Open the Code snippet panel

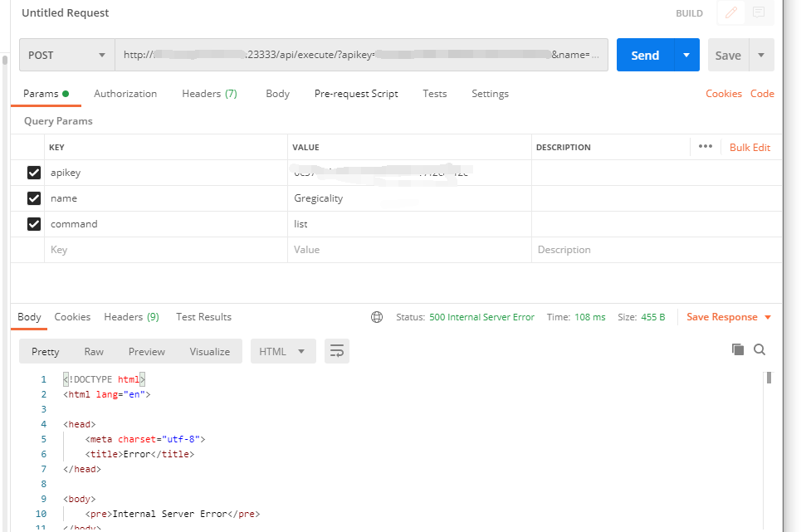[762, 93]
